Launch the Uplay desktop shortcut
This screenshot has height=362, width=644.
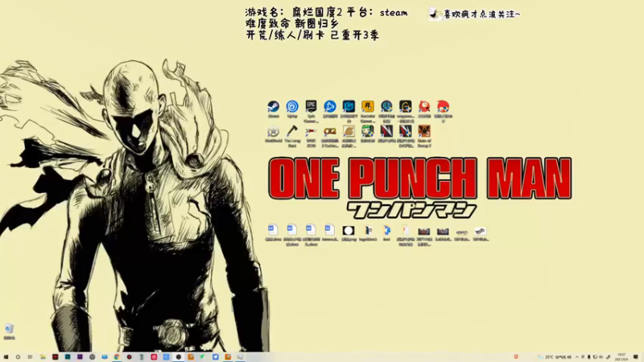pos(292,109)
